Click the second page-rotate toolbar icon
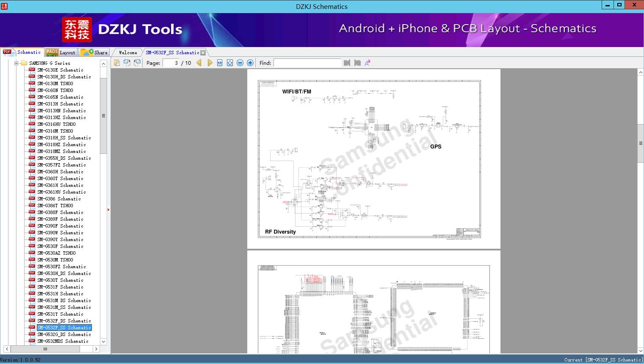Viewport: 644px width, 364px height. click(127, 63)
